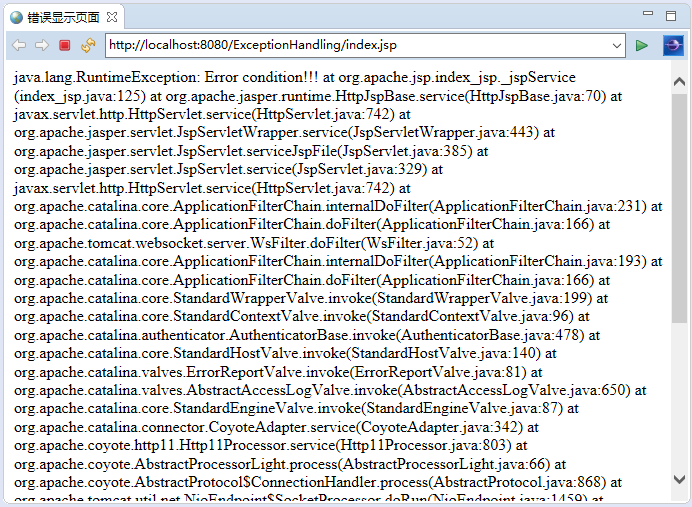Click 'AbstractAccessLogValve.java:650' in the stack trace
This screenshot has height=507, width=692.
[514, 390]
